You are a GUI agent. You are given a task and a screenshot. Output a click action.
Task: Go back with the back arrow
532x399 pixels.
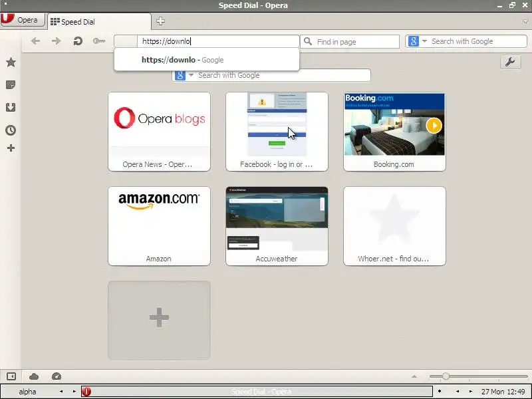tap(35, 41)
